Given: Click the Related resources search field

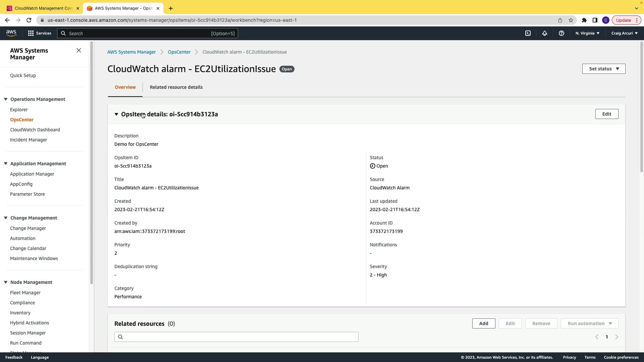Looking at the screenshot, I should point(236,337).
